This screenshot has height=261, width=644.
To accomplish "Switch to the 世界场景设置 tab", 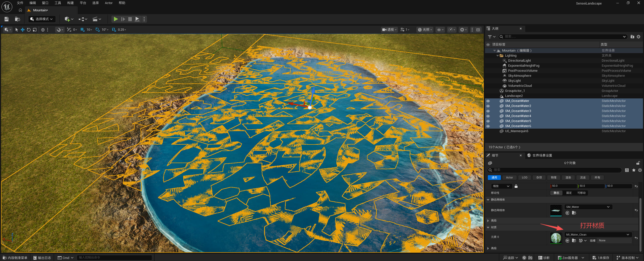I will (540, 156).
